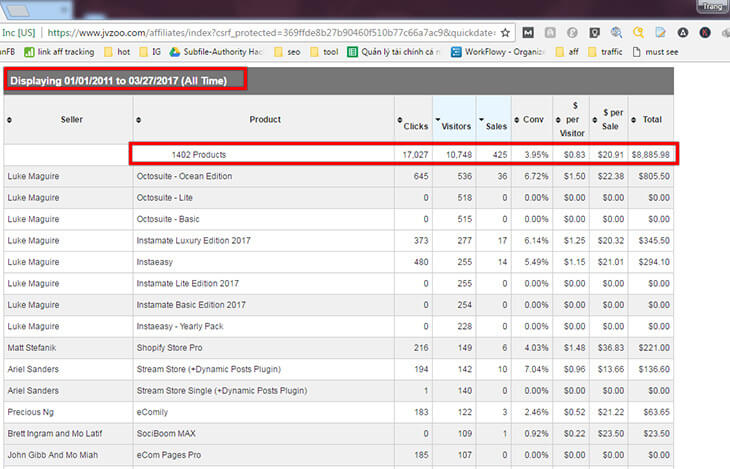Open the red K extension icon
Screen dimensions: 730x469
tap(705, 33)
